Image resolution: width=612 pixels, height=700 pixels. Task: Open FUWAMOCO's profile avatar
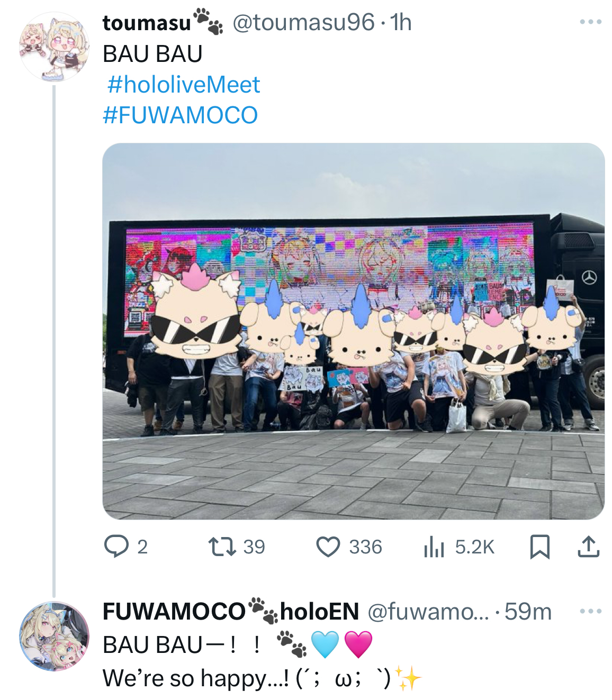click(54, 636)
